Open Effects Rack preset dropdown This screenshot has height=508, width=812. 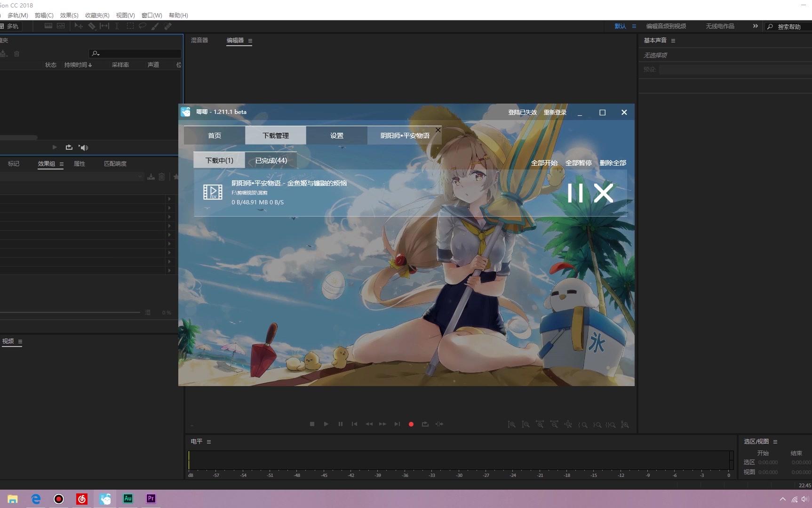[140, 177]
